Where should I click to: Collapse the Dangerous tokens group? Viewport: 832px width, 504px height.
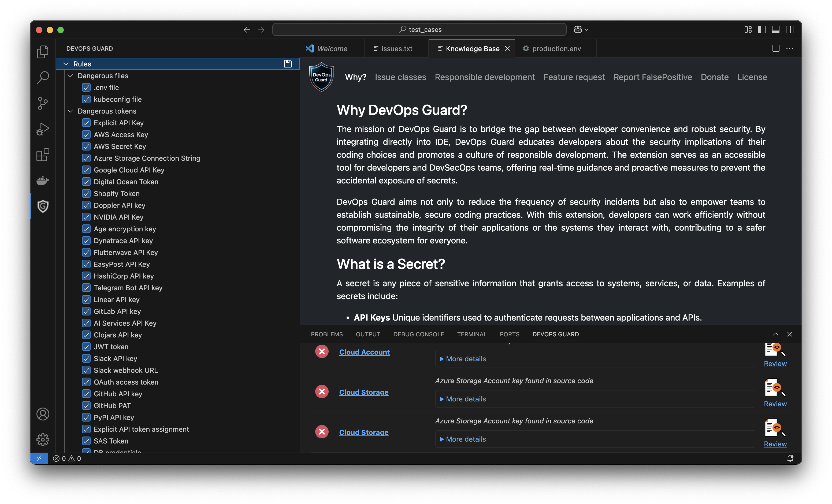click(x=70, y=111)
